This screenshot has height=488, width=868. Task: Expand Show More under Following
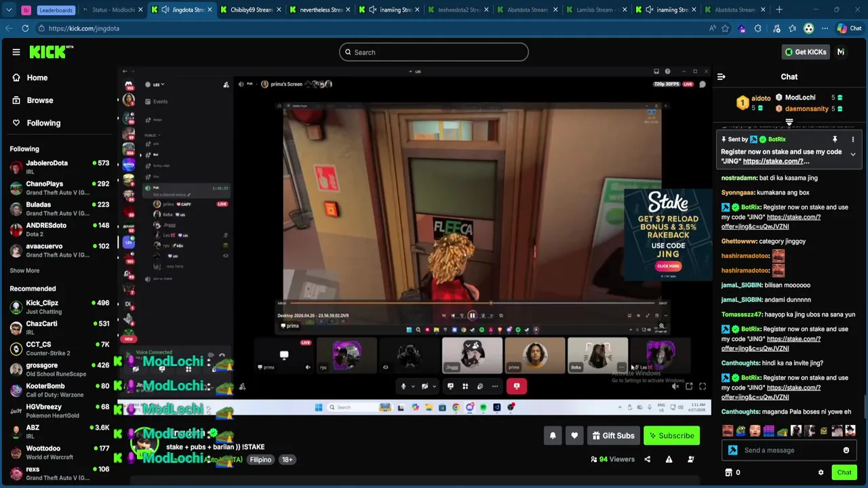24,270
